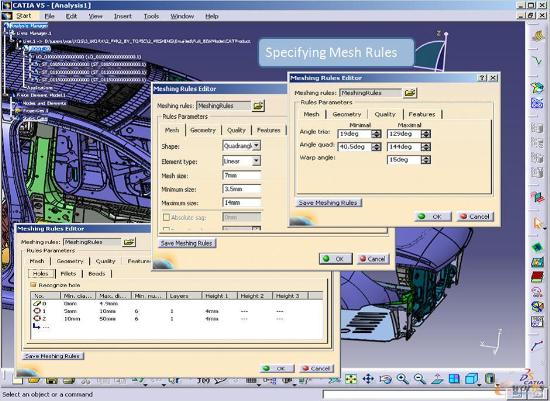Click Zoom In icon in bottom toolbar
The image size is (550, 401).
[x=402, y=379]
